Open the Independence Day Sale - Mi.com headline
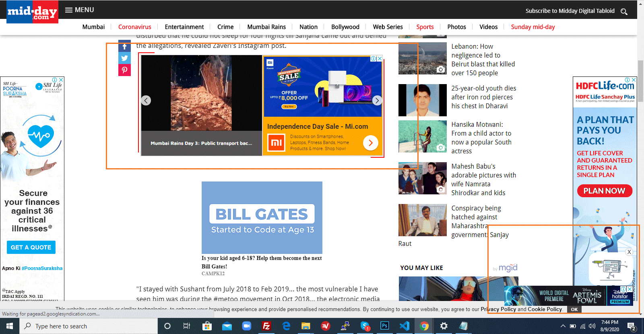The height and width of the screenshot is (334, 644). click(x=318, y=126)
